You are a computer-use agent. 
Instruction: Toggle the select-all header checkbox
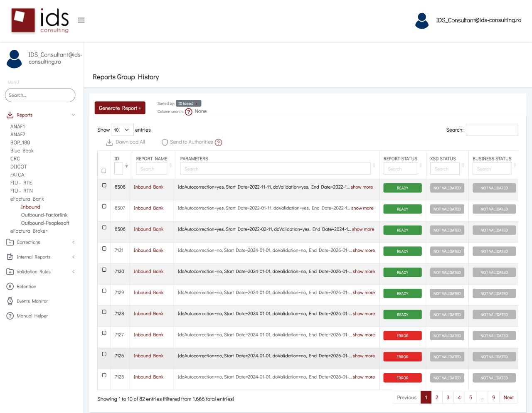pos(104,171)
